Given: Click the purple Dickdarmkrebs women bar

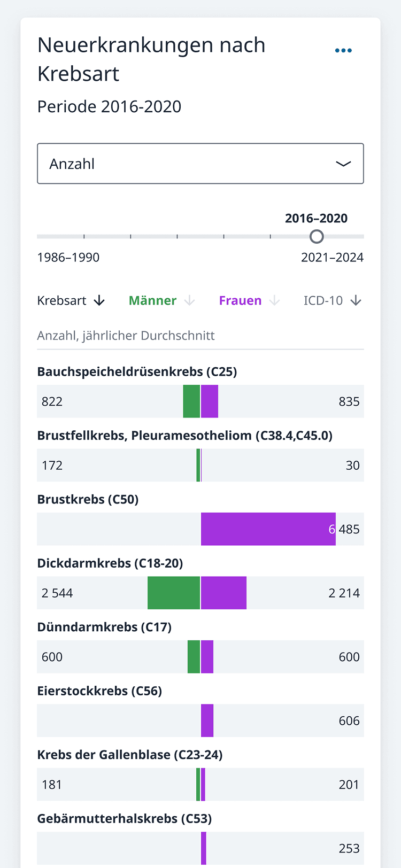Looking at the screenshot, I should point(223,593).
